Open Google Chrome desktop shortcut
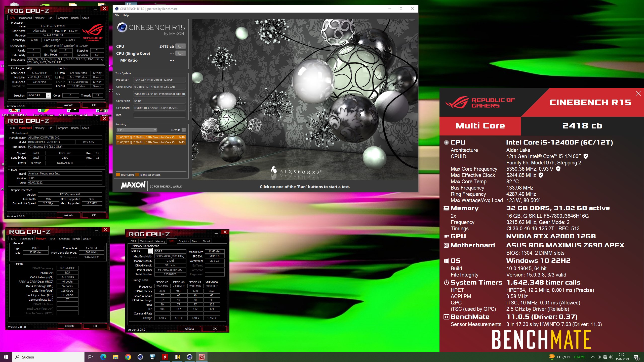 [44, 112]
